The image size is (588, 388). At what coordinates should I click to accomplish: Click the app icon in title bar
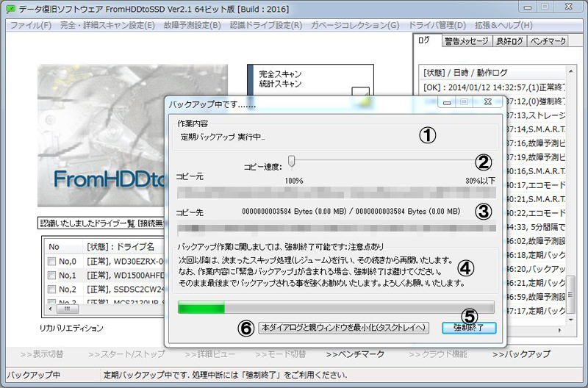pos(11,9)
